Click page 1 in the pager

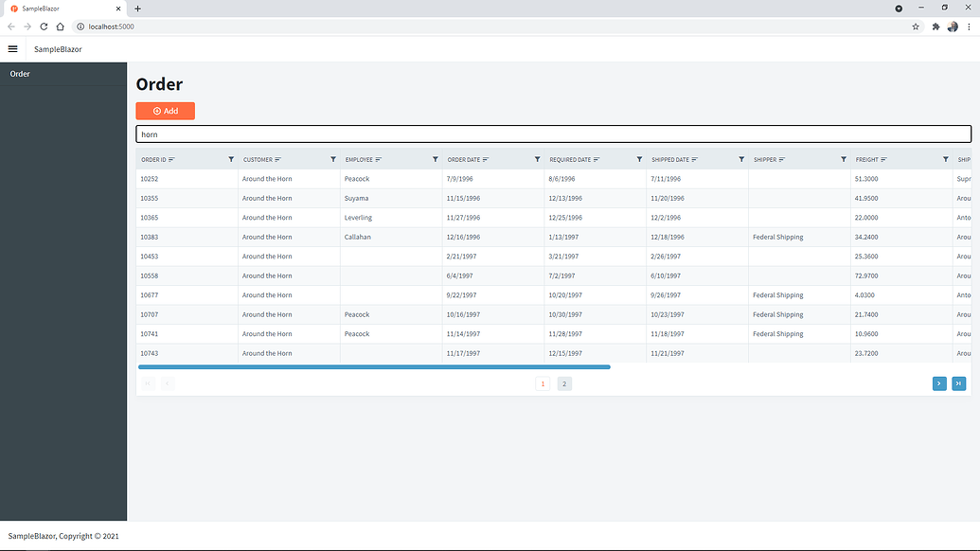pos(543,383)
